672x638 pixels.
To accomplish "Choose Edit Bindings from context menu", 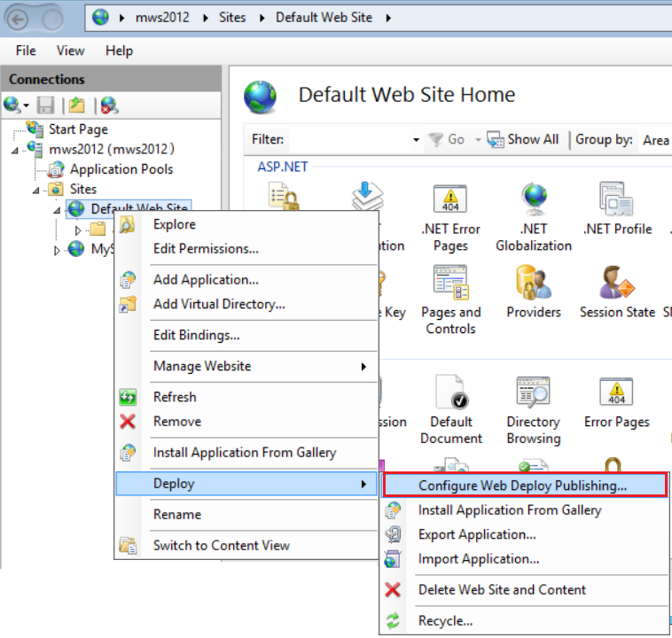I will (196, 335).
